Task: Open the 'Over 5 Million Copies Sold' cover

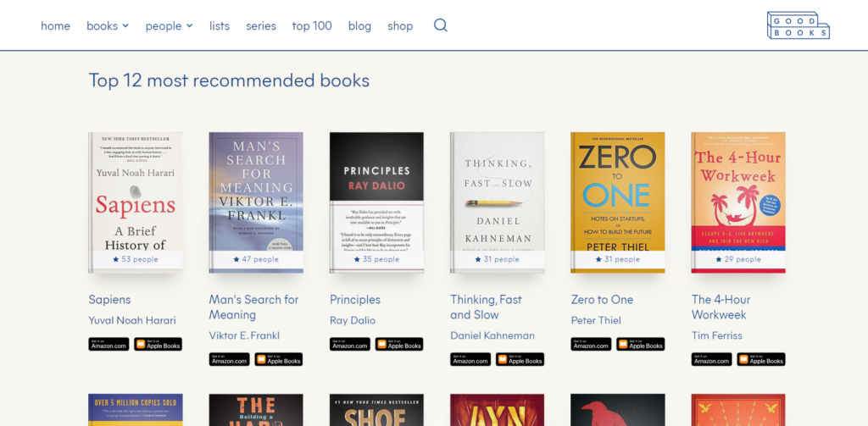Action: tap(136, 410)
